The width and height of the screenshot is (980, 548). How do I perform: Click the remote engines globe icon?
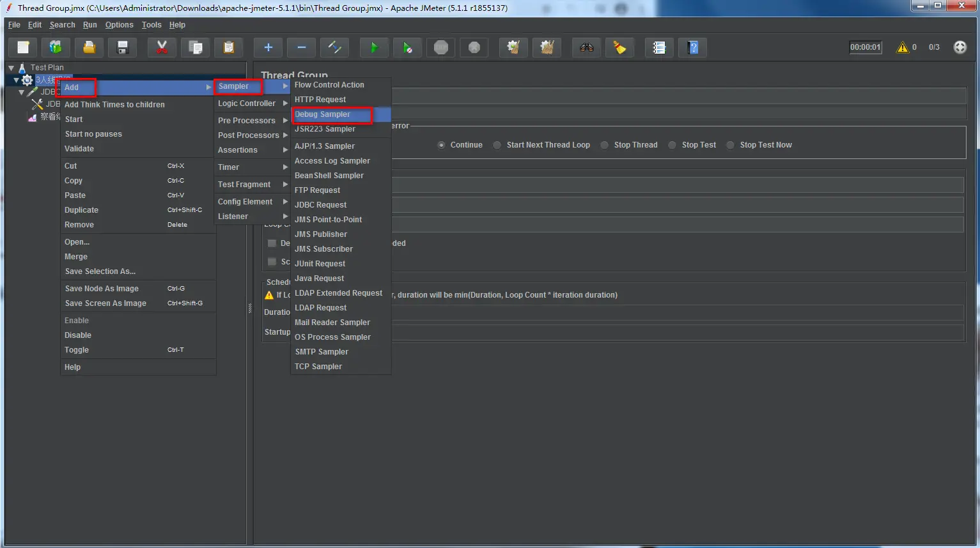pyautogui.click(x=960, y=47)
